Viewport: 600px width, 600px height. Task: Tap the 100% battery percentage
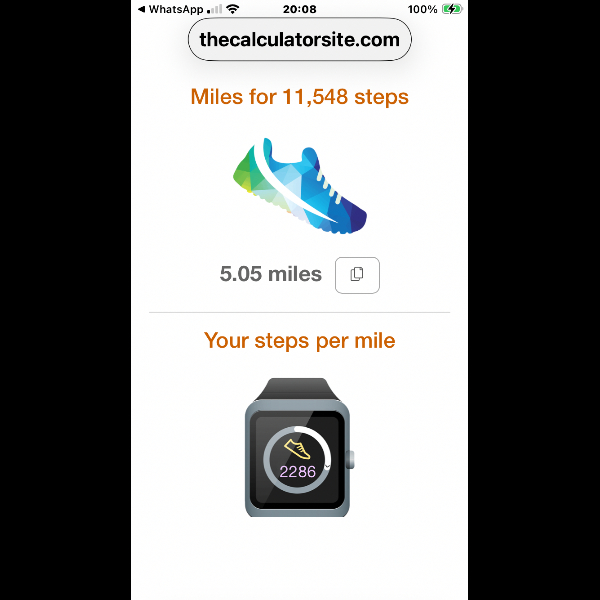422,9
